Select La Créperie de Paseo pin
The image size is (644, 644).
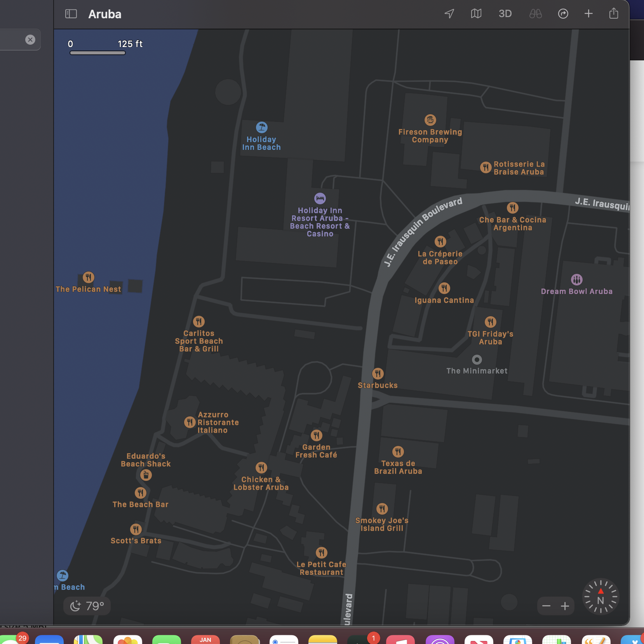pyautogui.click(x=440, y=242)
